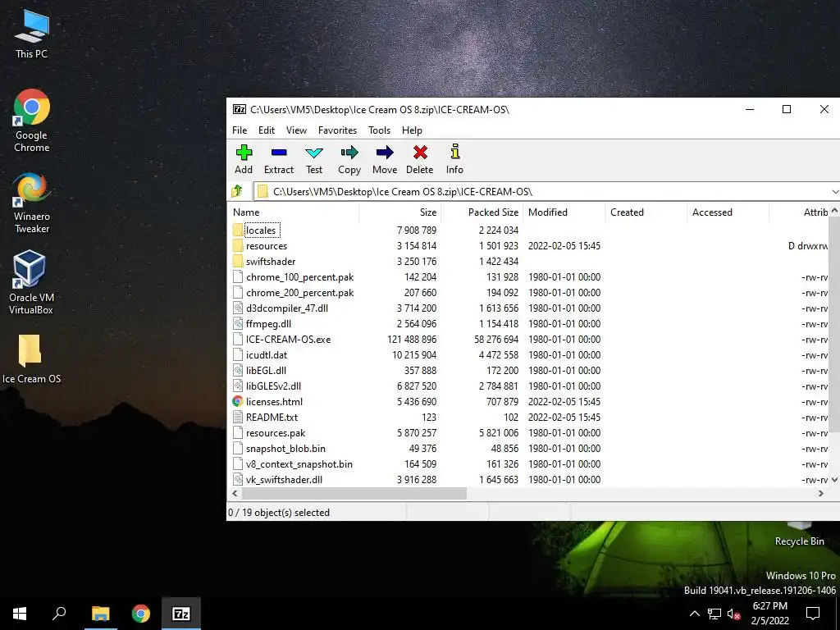Select the resources folder icon

(x=238, y=246)
